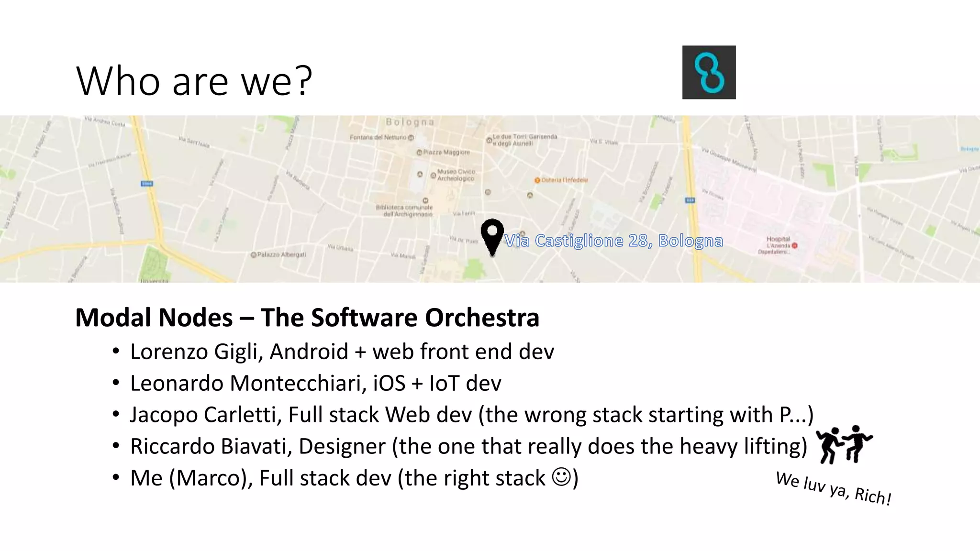Image resolution: width=980 pixels, height=551 pixels.
Task: Click the "Me (Marco)" bullet line
Action: [354, 478]
